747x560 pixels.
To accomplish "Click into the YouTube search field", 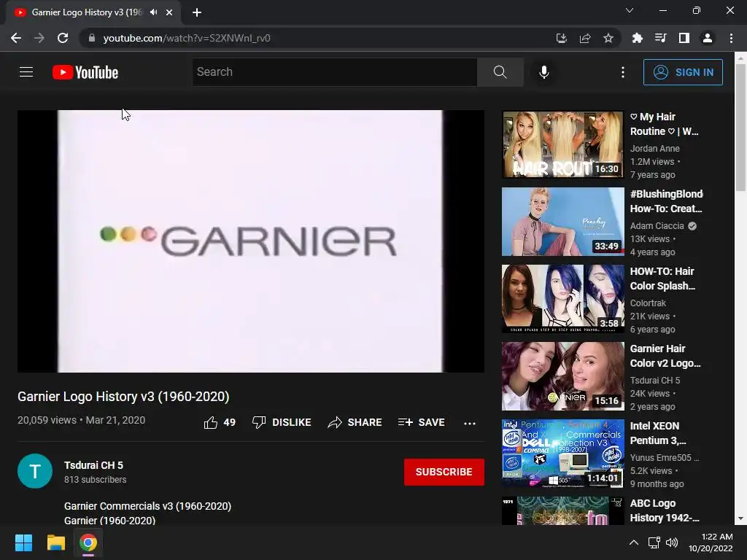I will 334,72.
